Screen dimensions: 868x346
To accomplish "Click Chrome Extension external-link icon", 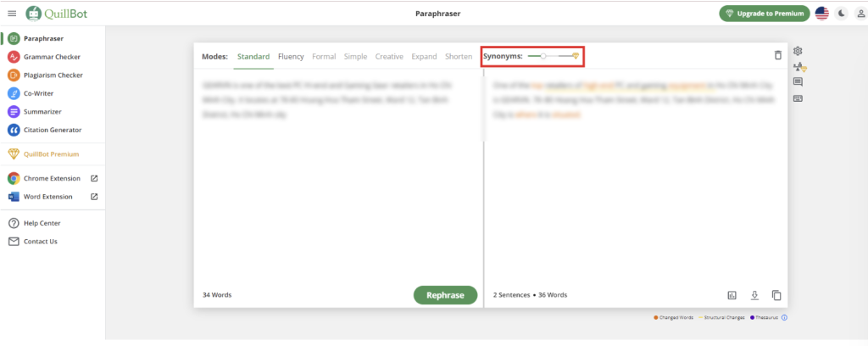I will point(94,178).
